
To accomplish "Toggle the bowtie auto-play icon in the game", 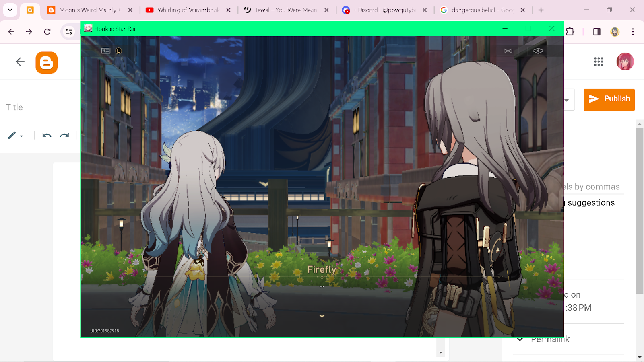I will tap(508, 51).
